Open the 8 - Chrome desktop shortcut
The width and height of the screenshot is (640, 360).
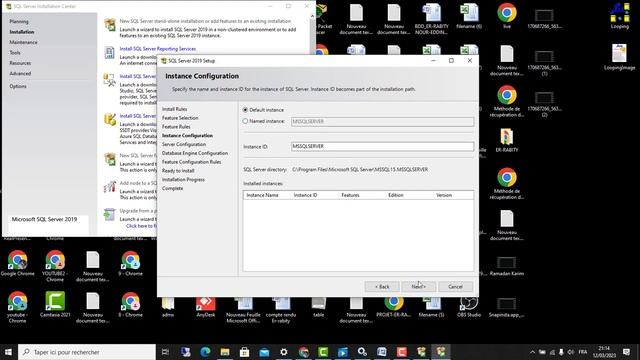click(131, 304)
